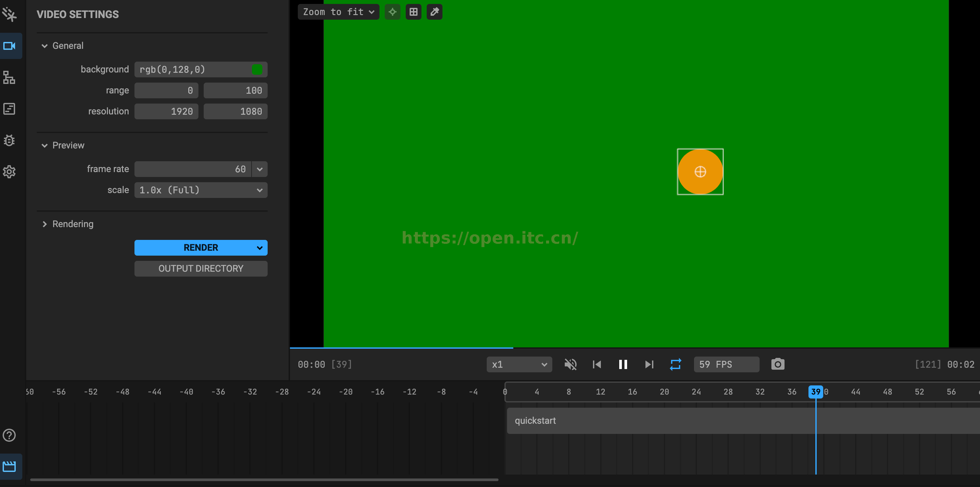980x487 pixels.
Task: Skip to the next frame
Action: (x=649, y=364)
